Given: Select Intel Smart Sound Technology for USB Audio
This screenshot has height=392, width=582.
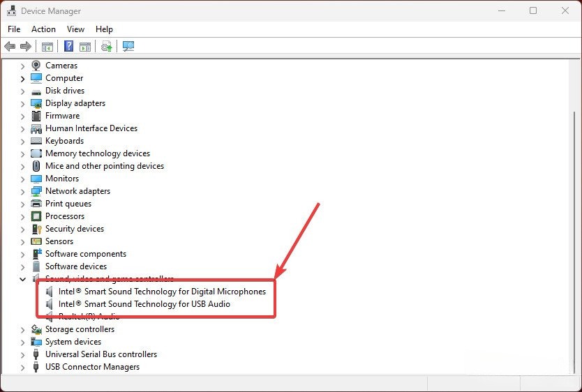Looking at the screenshot, I should point(144,304).
